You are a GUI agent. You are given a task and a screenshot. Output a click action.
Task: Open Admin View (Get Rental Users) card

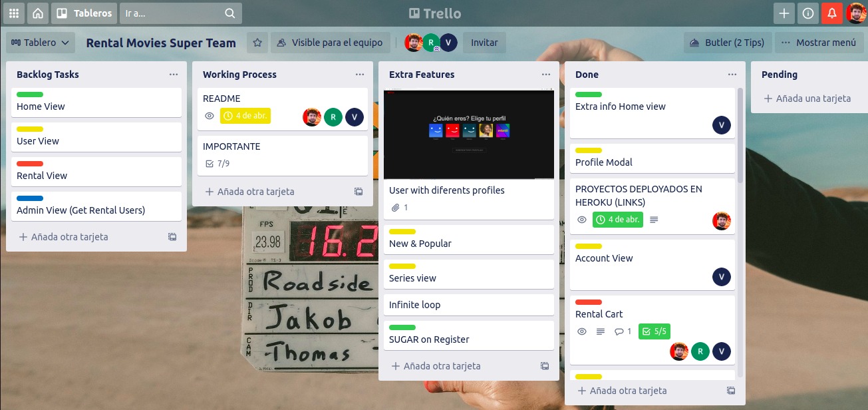pos(96,206)
